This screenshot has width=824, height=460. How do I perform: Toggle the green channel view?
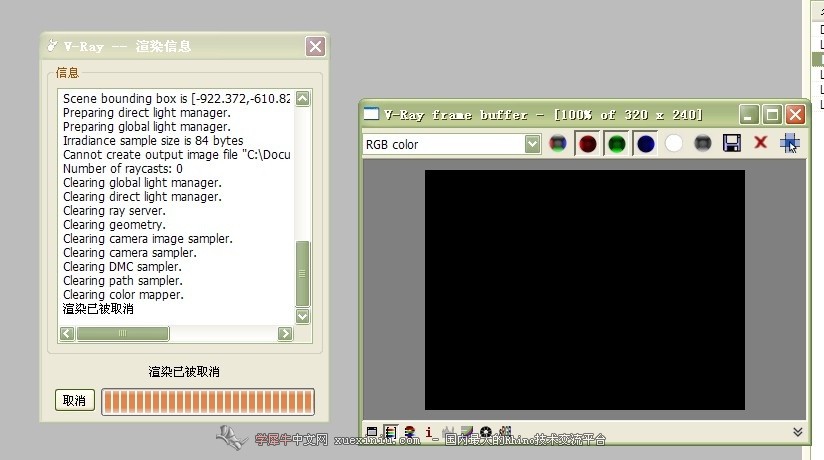tap(616, 144)
